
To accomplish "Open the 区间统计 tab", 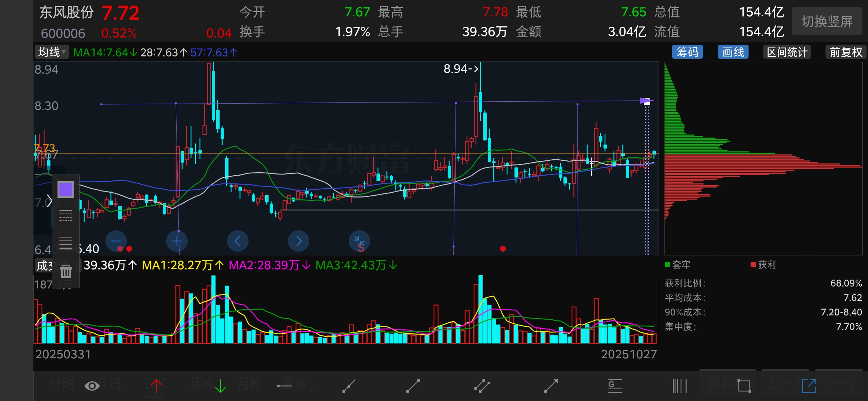I will click(x=787, y=52).
